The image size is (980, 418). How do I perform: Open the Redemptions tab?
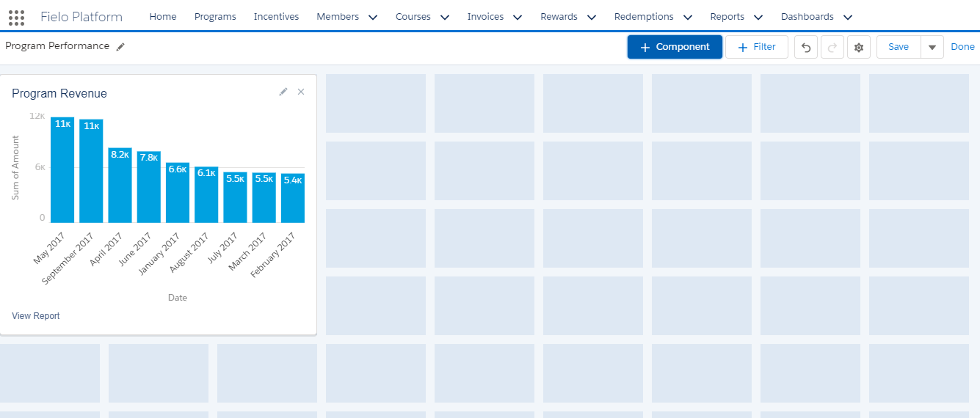(644, 17)
